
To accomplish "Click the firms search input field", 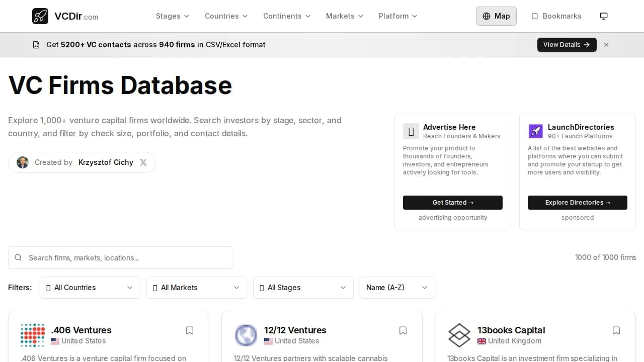I will (121, 257).
